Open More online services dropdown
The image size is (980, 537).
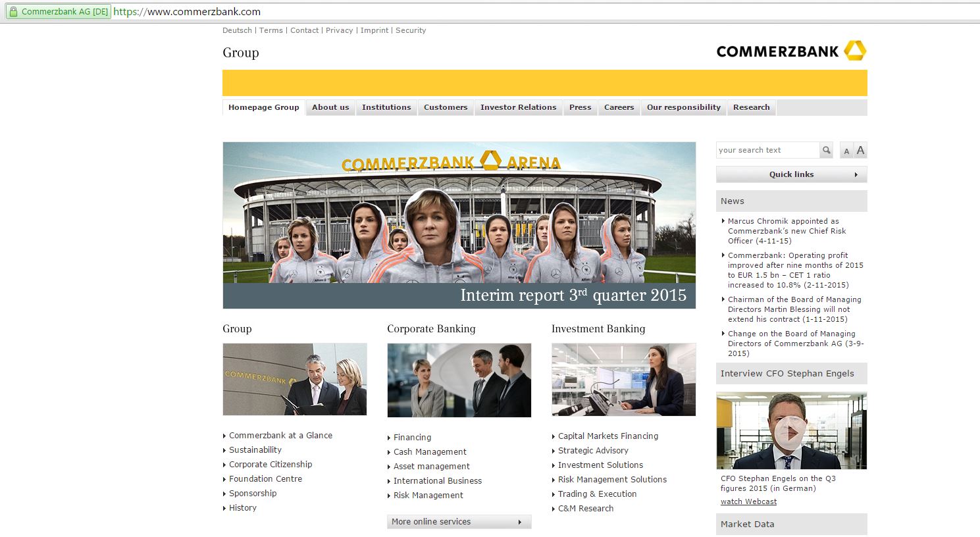[459, 522]
